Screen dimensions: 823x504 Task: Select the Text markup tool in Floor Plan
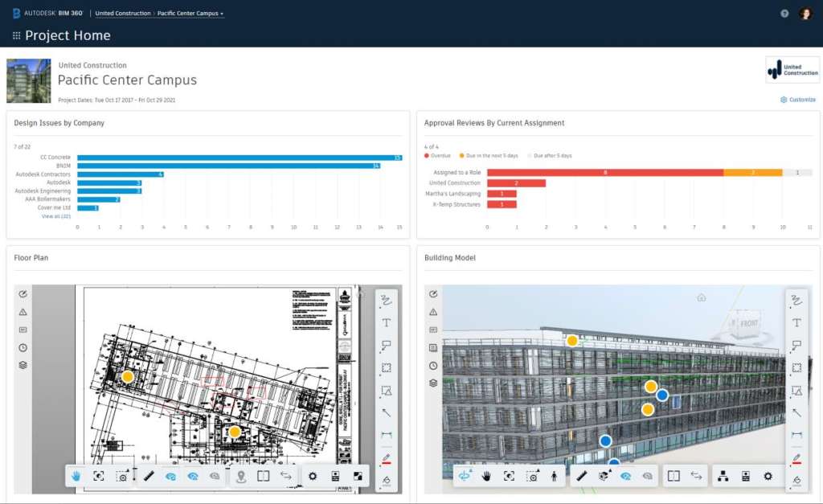(387, 323)
